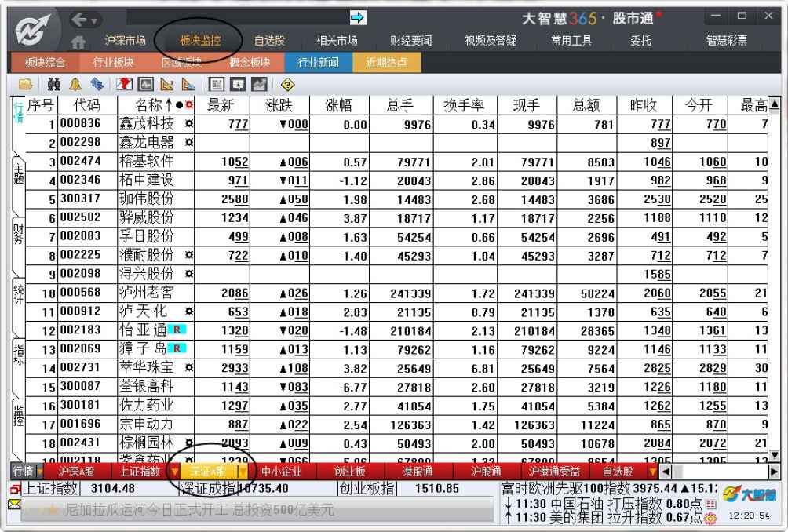Sort by the 总额 column header
Viewport: 788px width, 532px height.
pos(586,105)
